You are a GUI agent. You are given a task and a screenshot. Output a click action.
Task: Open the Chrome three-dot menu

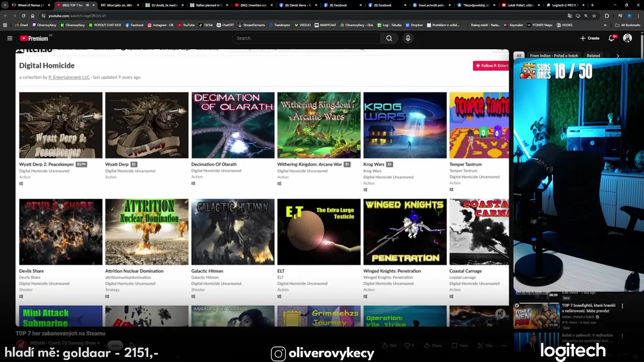click(638, 16)
